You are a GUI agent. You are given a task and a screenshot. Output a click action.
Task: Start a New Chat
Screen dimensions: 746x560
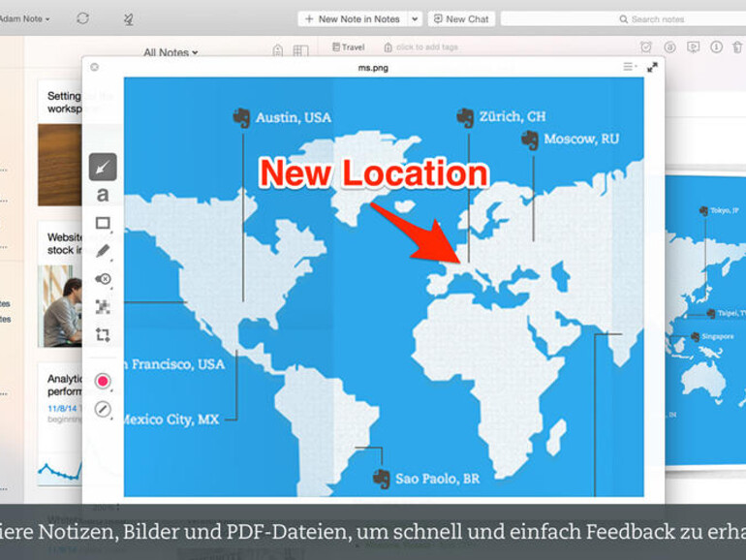(x=461, y=19)
